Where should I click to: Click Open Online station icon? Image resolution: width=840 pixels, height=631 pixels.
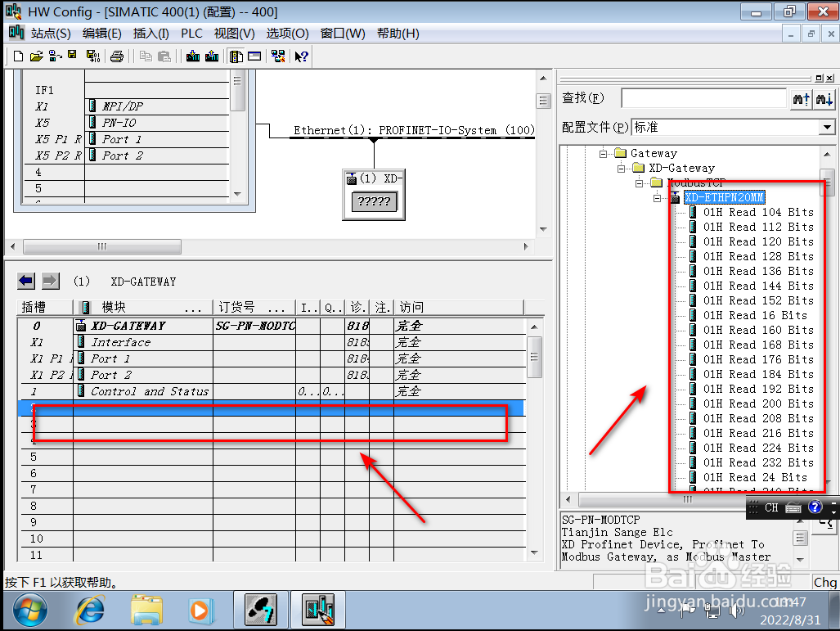point(55,56)
